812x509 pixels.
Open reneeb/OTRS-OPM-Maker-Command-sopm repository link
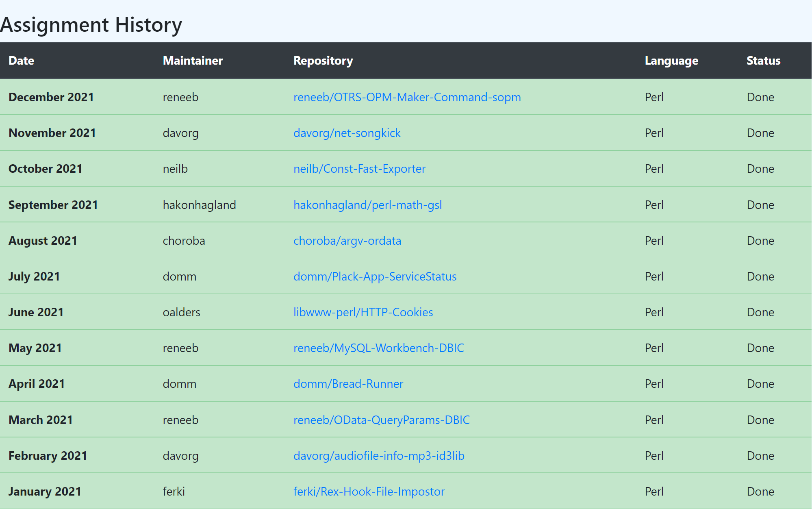point(407,97)
